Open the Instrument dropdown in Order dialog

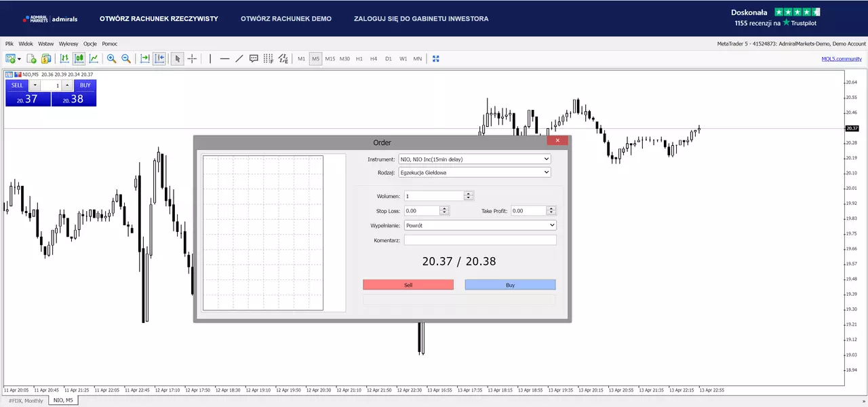click(x=475, y=159)
